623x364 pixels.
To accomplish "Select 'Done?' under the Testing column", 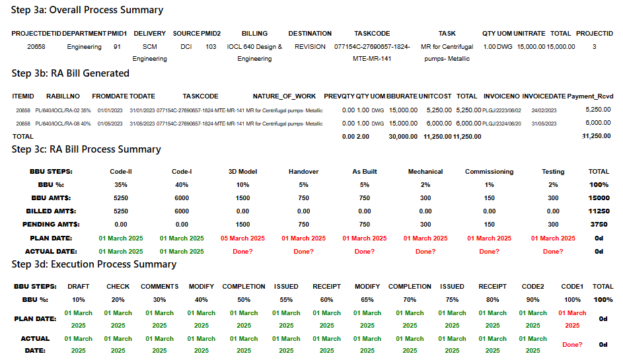I will click(x=553, y=252).
